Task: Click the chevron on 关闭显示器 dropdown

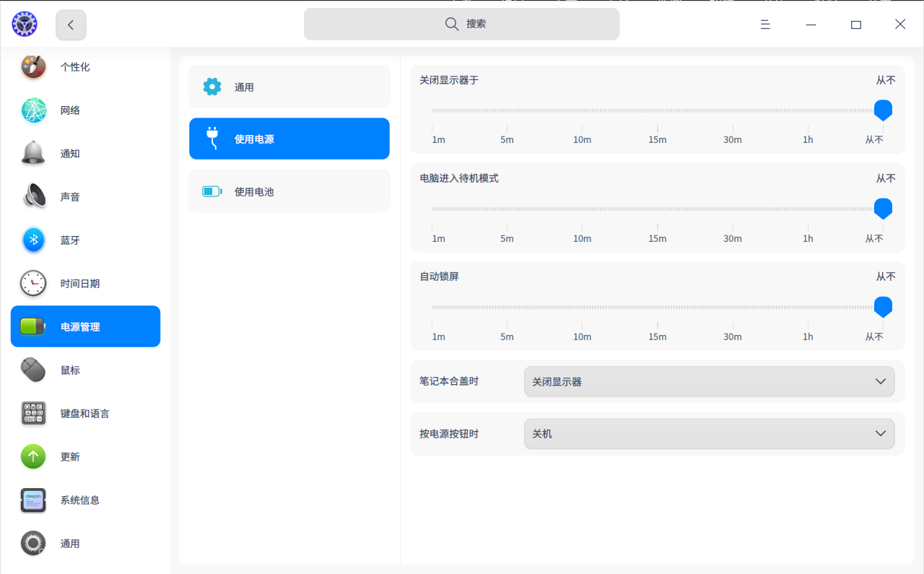Action: click(x=880, y=381)
